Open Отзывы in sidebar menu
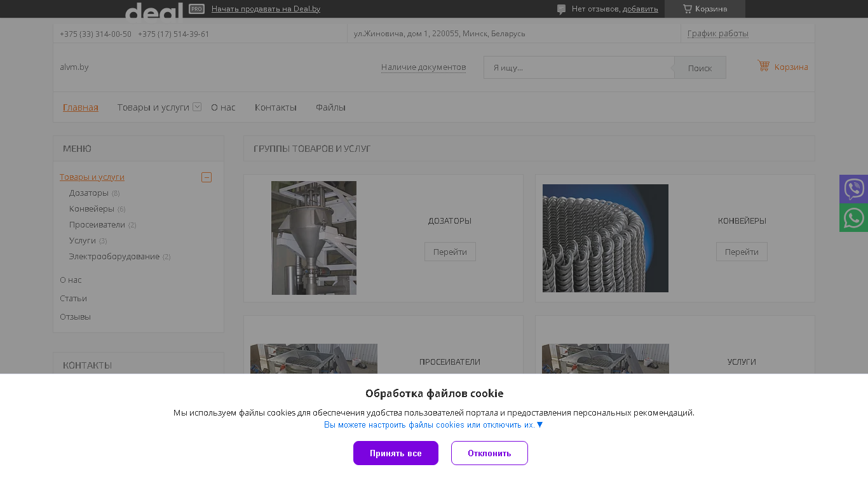Viewport: 868px width, 488px height. point(75,316)
